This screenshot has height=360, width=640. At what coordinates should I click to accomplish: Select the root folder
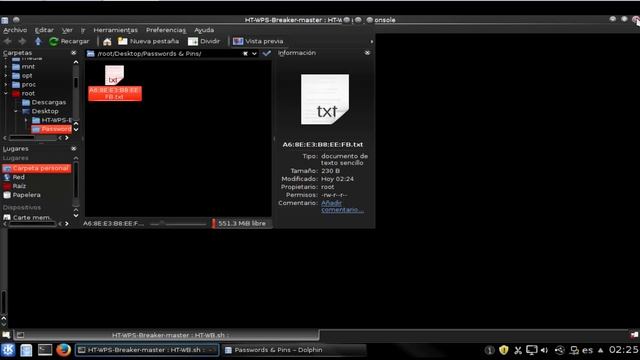[24, 93]
